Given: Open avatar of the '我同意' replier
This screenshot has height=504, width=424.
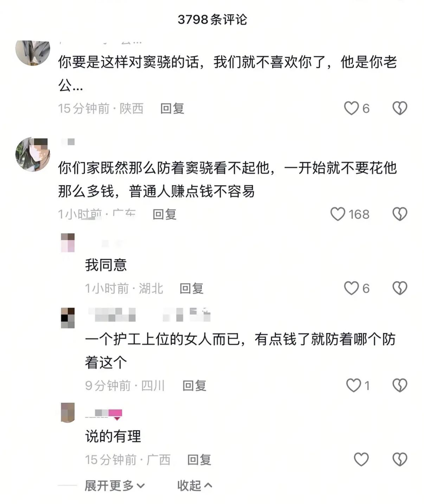Looking at the screenshot, I should [x=68, y=243].
